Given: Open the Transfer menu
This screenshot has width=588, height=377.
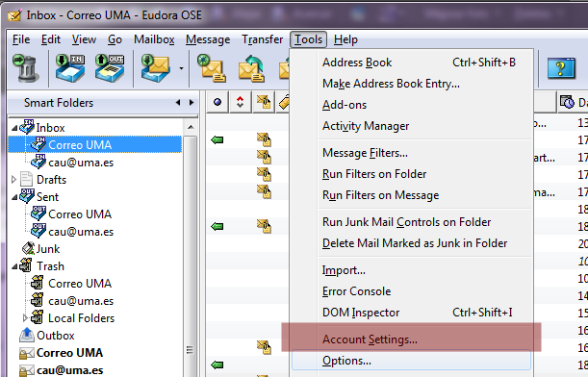Looking at the screenshot, I should [262, 39].
